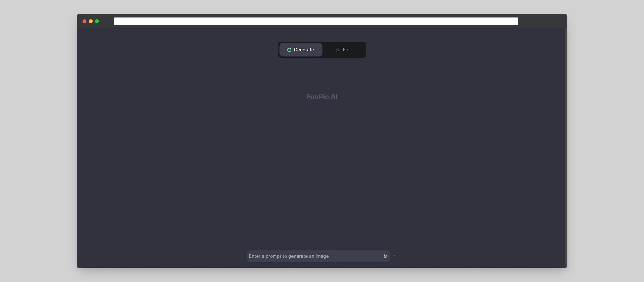Click the 'Generate' label text
The width and height of the screenshot is (644, 282).
pyautogui.click(x=304, y=50)
